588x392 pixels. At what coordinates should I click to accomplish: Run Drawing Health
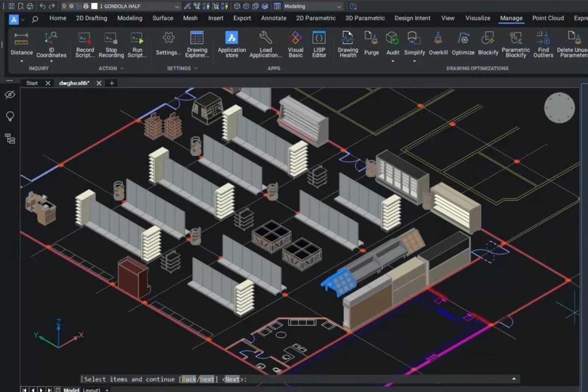click(347, 45)
